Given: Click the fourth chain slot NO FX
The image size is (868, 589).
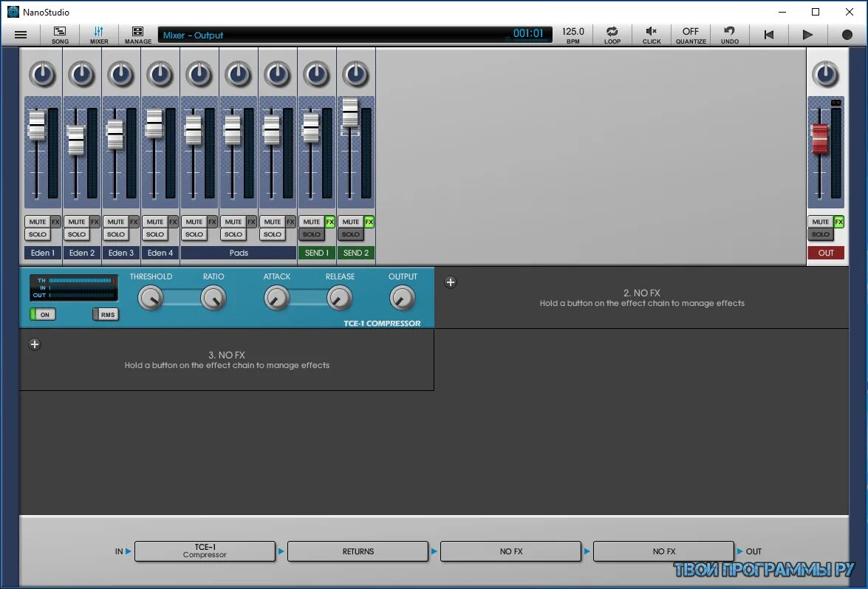Looking at the screenshot, I should 663,551.
